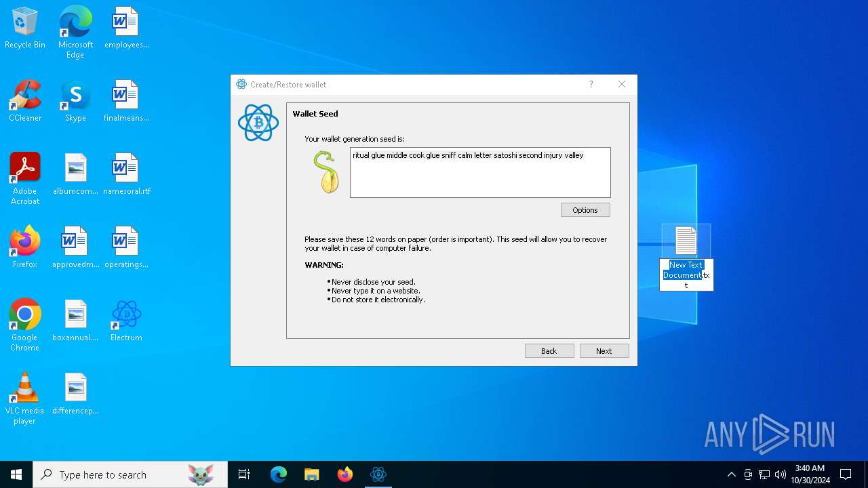This screenshot has height=488, width=868.
Task: Click the 'Never disclose your seed.' line
Action: (x=374, y=282)
